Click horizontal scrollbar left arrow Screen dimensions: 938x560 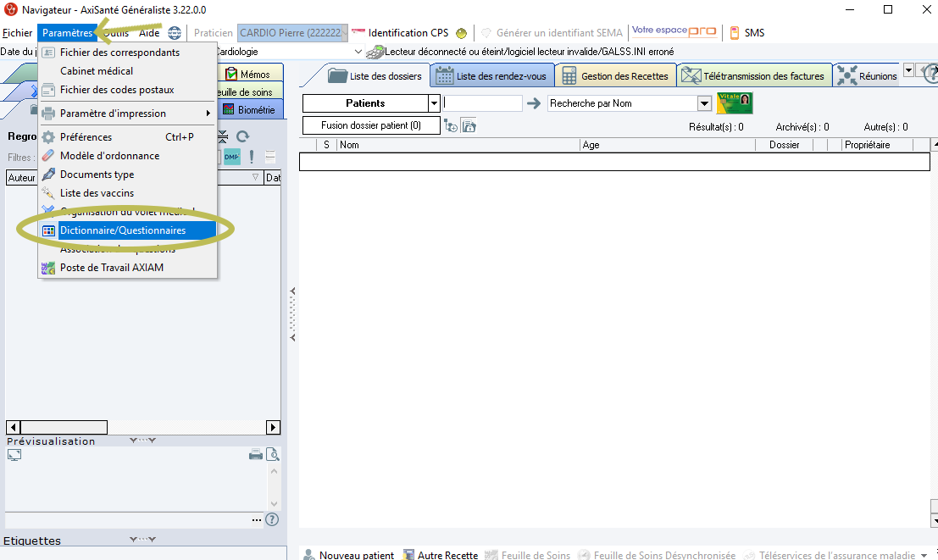[x=13, y=427]
